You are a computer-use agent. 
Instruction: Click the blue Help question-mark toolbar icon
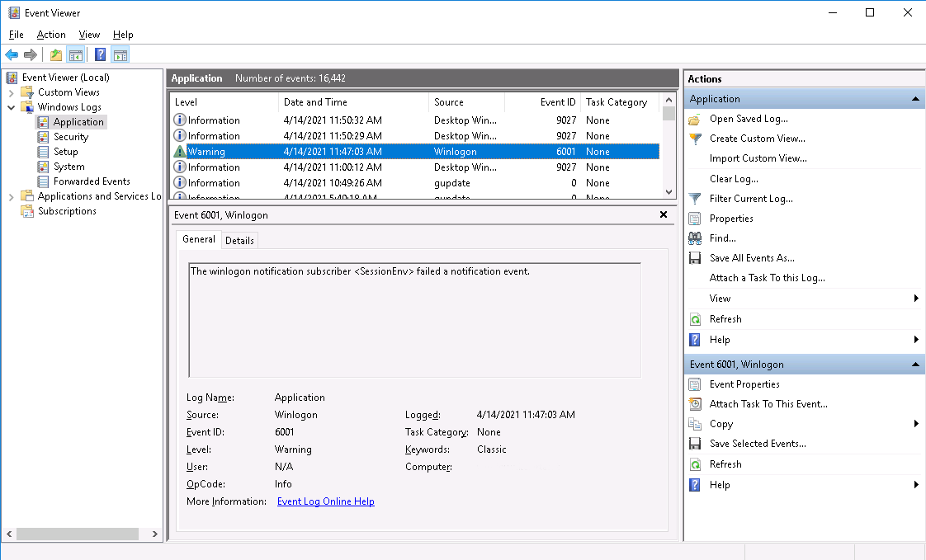(x=101, y=55)
